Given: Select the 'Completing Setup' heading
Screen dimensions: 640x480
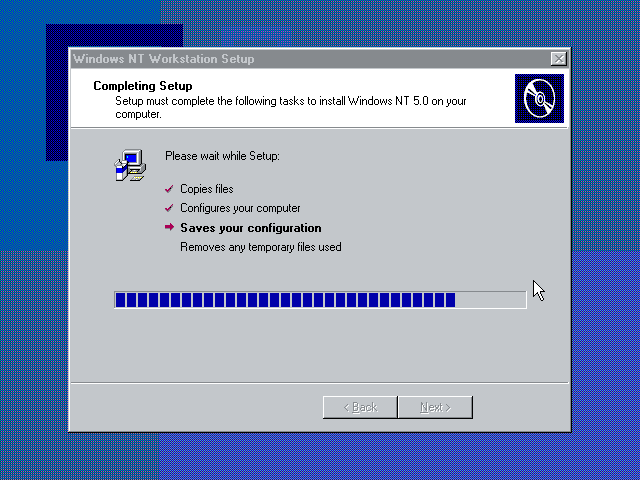Looking at the screenshot, I should click(x=143, y=86).
